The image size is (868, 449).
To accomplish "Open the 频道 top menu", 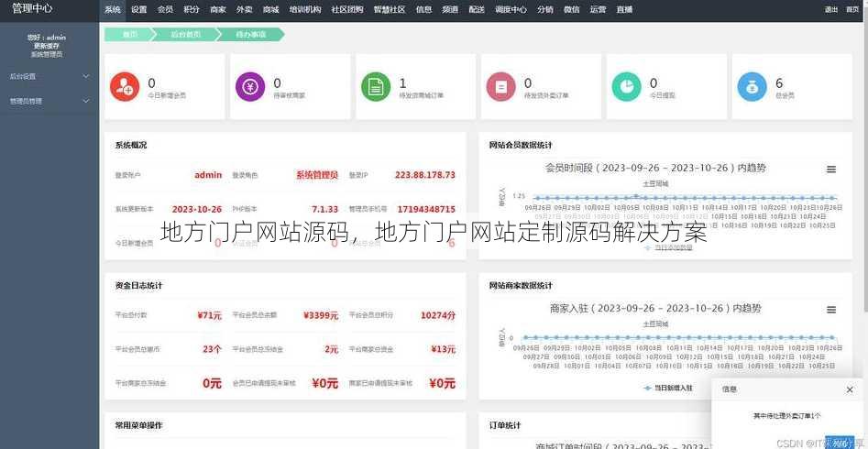I will (450, 9).
